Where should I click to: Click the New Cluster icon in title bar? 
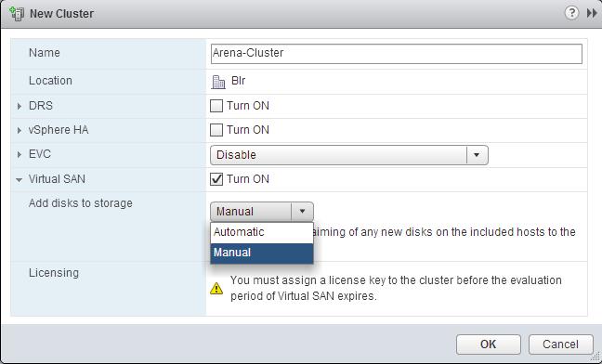(x=17, y=13)
